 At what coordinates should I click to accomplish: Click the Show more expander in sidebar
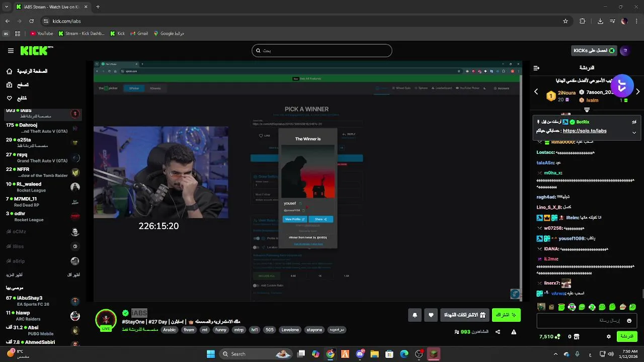tap(15, 275)
